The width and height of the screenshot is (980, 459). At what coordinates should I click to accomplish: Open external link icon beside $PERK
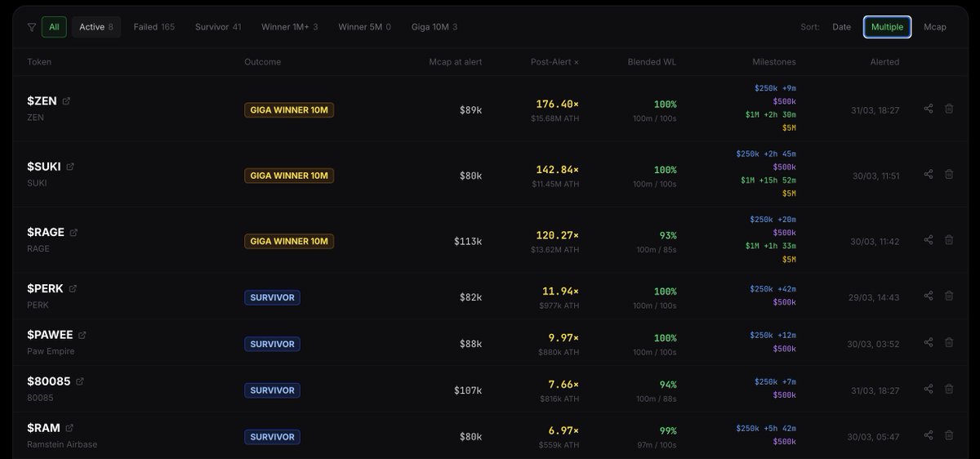pos(73,288)
